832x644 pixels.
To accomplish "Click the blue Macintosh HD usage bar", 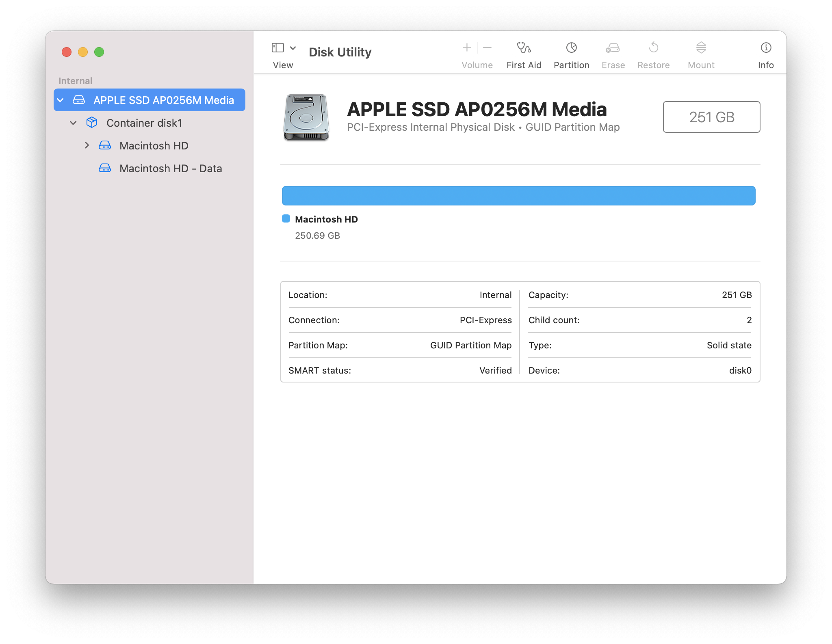I will point(519,196).
